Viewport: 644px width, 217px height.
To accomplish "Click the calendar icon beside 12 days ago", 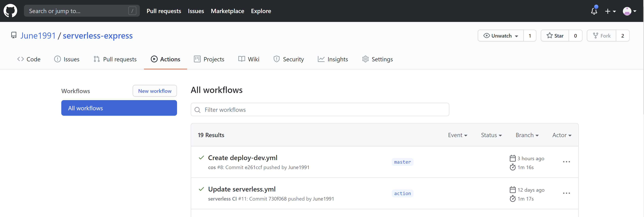I will [x=513, y=190].
